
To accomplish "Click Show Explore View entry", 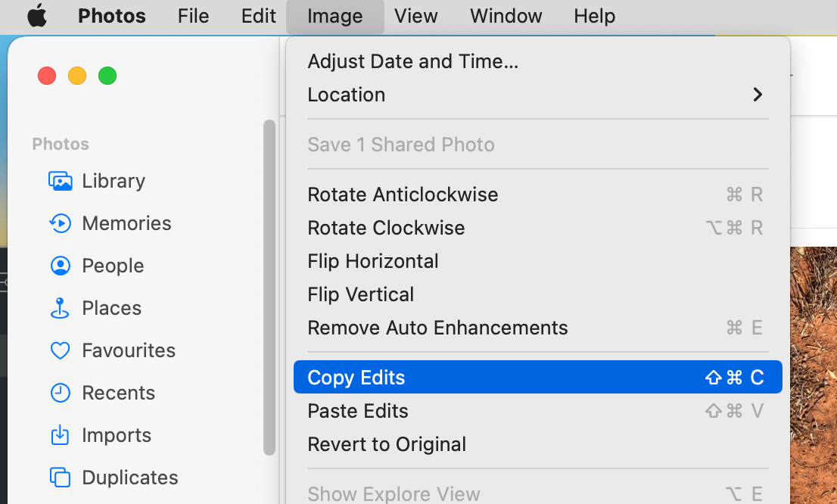I will coord(537,493).
